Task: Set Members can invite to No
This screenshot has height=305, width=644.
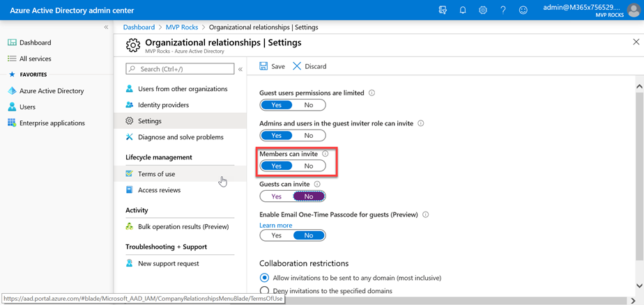Action: pos(309,166)
